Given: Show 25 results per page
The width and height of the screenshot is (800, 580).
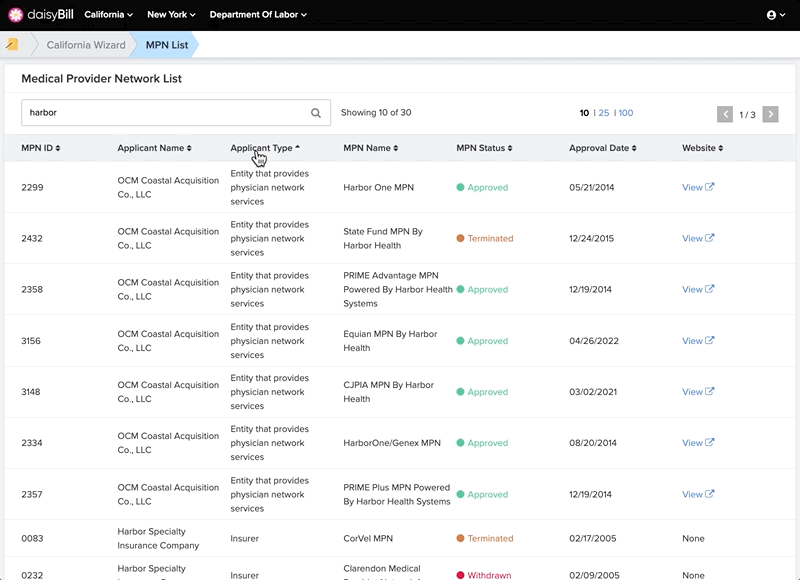Looking at the screenshot, I should click(x=604, y=113).
